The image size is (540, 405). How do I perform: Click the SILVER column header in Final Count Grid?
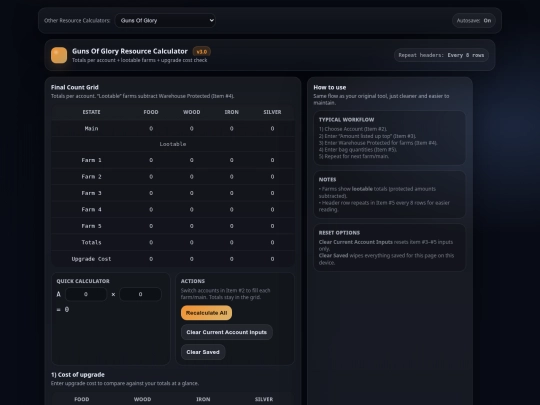click(x=272, y=112)
